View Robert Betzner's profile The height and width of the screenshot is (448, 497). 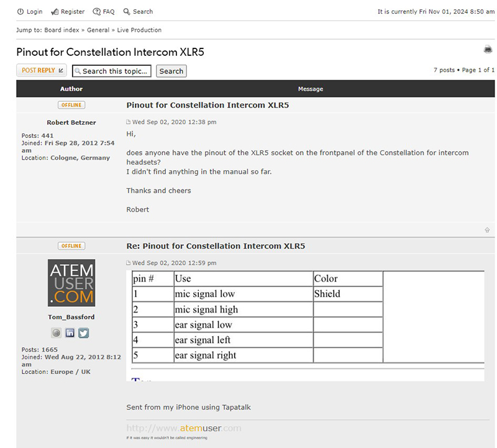71,123
